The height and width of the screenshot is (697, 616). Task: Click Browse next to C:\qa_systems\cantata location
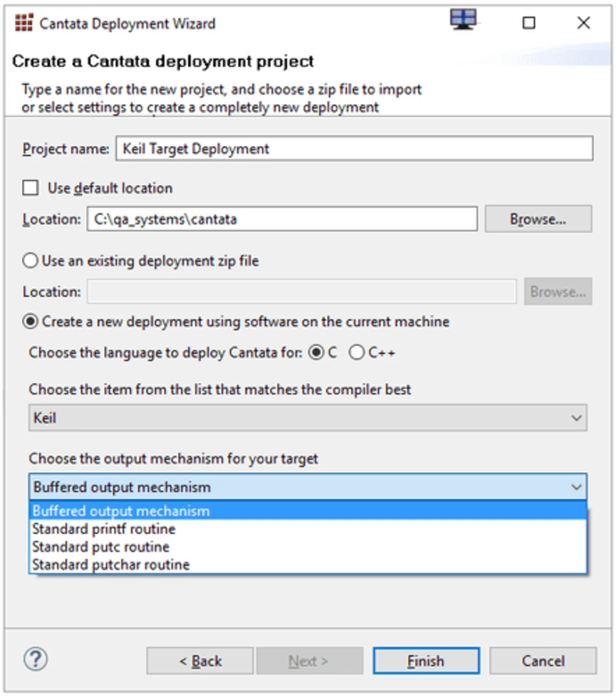point(538,219)
